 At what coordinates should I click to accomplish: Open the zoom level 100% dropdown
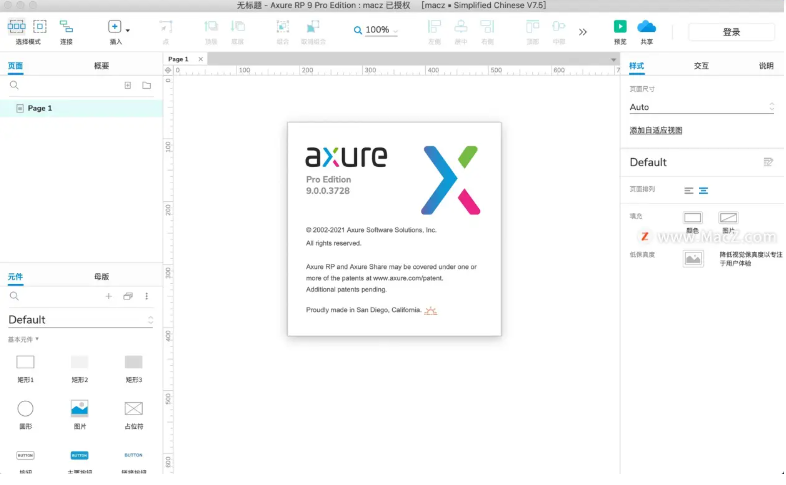[378, 30]
